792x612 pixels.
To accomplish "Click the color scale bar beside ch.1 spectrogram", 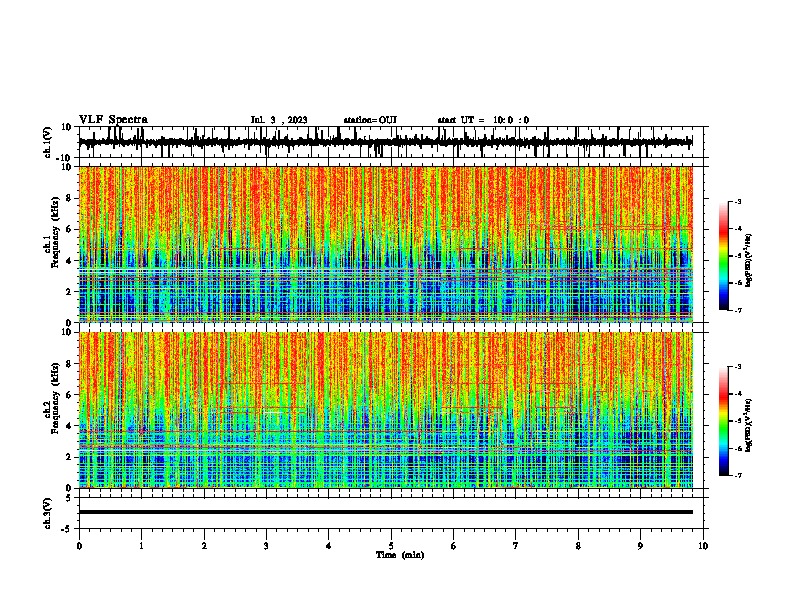I will 724,256.
